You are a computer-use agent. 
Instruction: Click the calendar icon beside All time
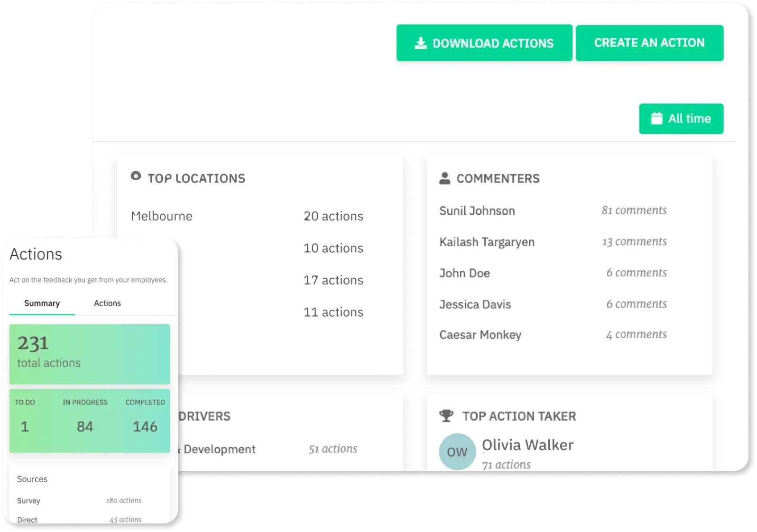coord(656,119)
